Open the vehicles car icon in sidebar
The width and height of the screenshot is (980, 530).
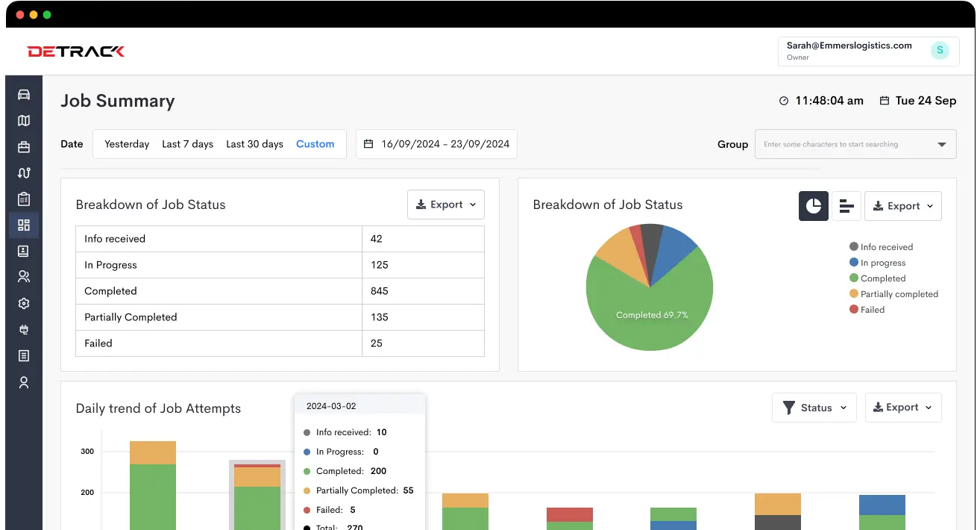coord(24,95)
